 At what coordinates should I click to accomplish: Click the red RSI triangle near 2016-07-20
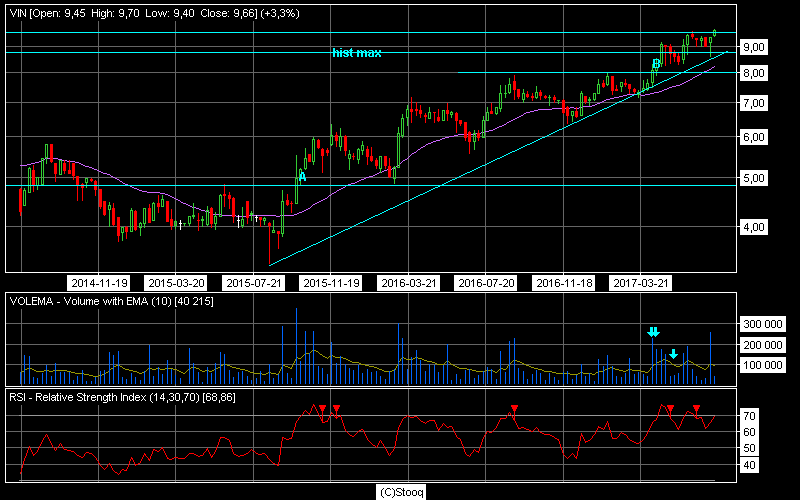click(x=514, y=408)
